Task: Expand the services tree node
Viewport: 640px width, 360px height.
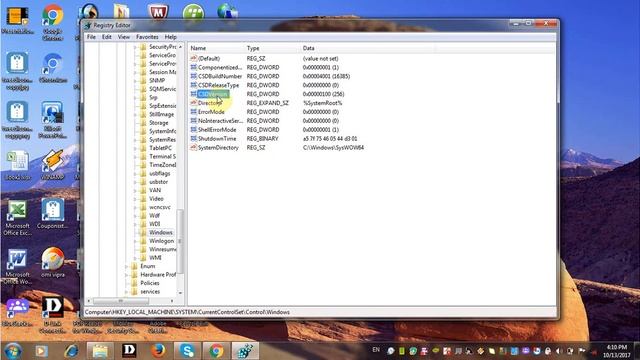Action: click(127, 292)
